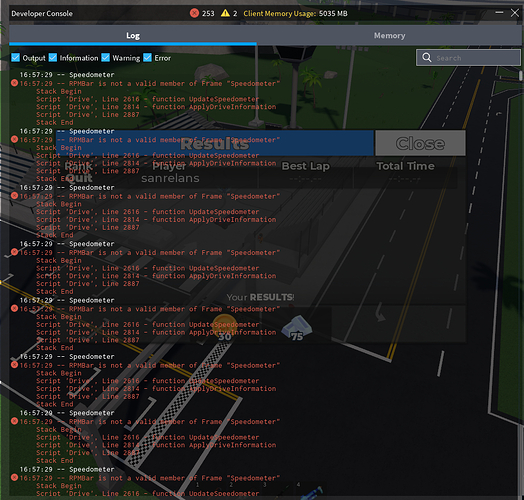The image size is (524, 500).
Task: Close the Developer Console with X
Action: coord(515,13)
